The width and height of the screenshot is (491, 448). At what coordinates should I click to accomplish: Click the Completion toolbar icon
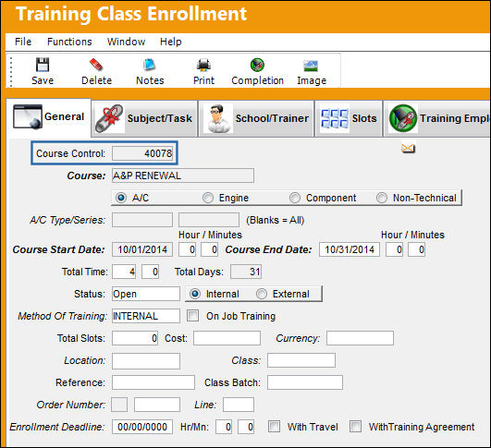(257, 65)
